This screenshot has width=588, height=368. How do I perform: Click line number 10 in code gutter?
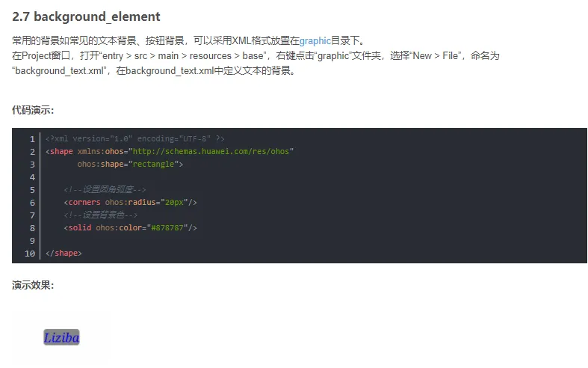(30, 254)
